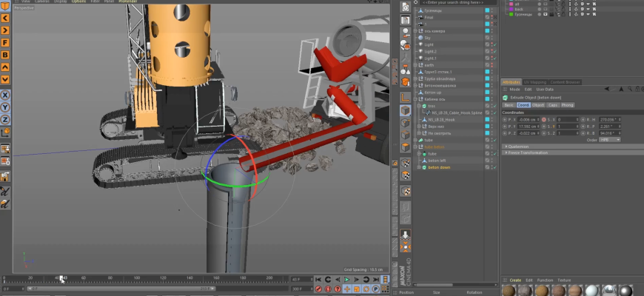
Task: Jump to the start of the animation
Action: click(318, 280)
